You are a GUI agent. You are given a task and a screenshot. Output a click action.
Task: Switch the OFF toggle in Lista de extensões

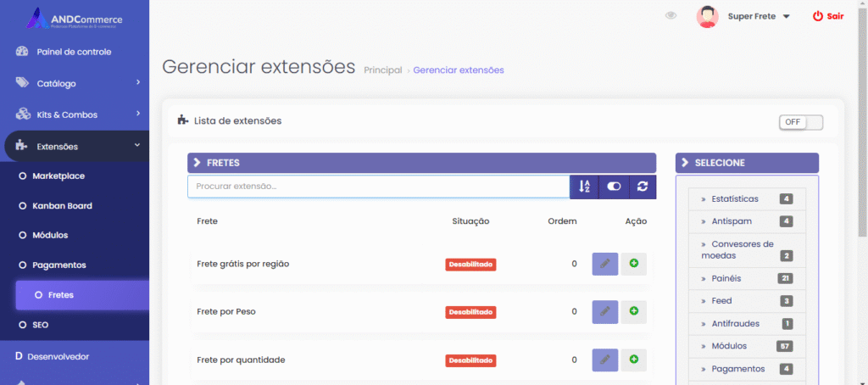[800, 122]
